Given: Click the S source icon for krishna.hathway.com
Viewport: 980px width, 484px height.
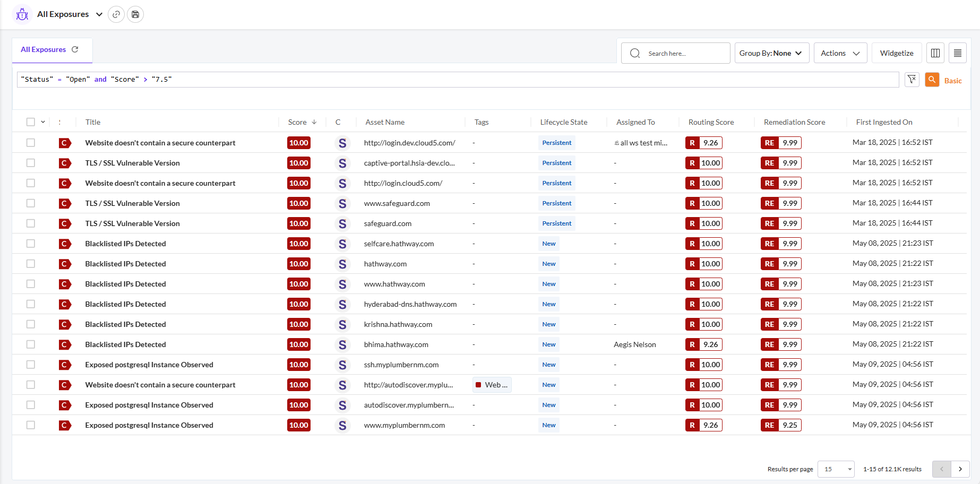Looking at the screenshot, I should (x=342, y=325).
